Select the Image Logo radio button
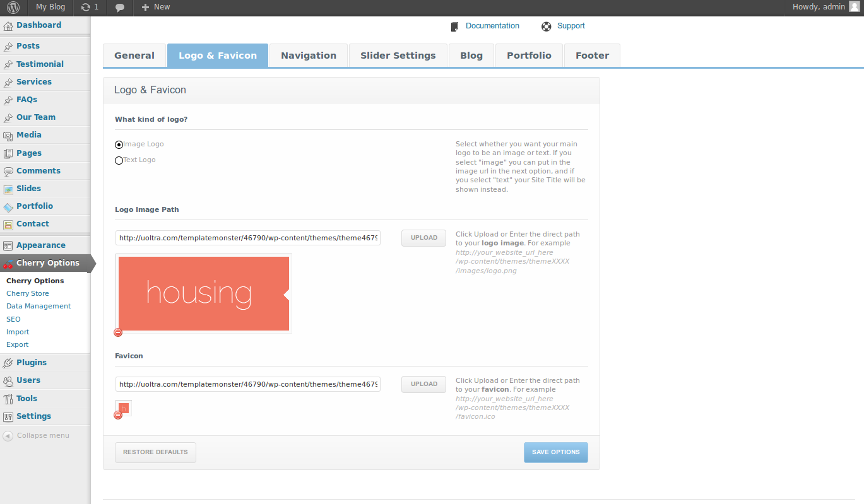The width and height of the screenshot is (864, 504). (x=119, y=144)
